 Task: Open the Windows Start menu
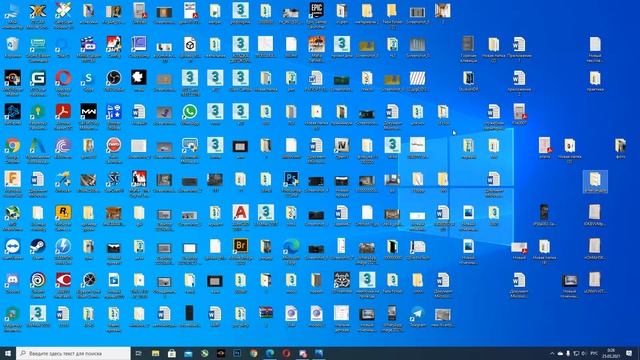pos(8,353)
